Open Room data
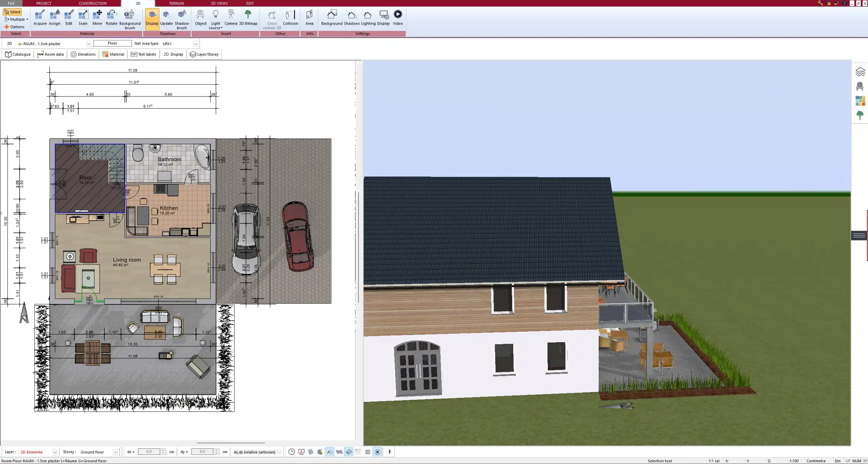The image size is (868, 464). [x=50, y=54]
